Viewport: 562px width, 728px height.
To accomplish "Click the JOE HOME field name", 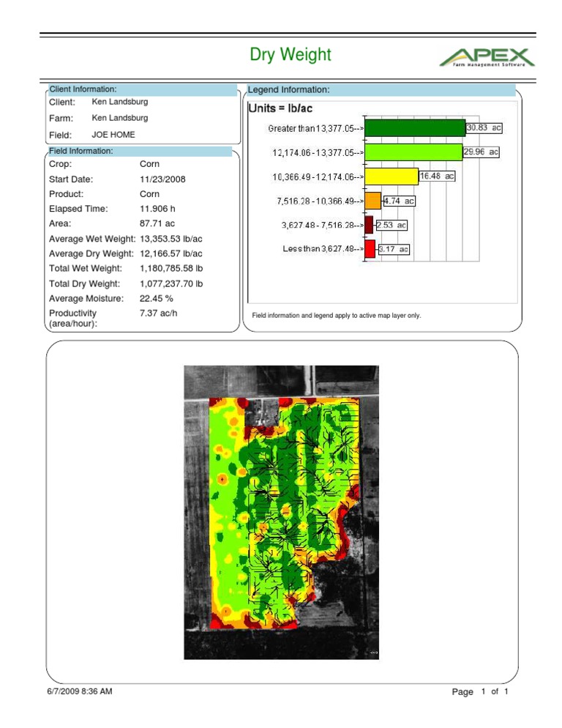I will click(113, 135).
